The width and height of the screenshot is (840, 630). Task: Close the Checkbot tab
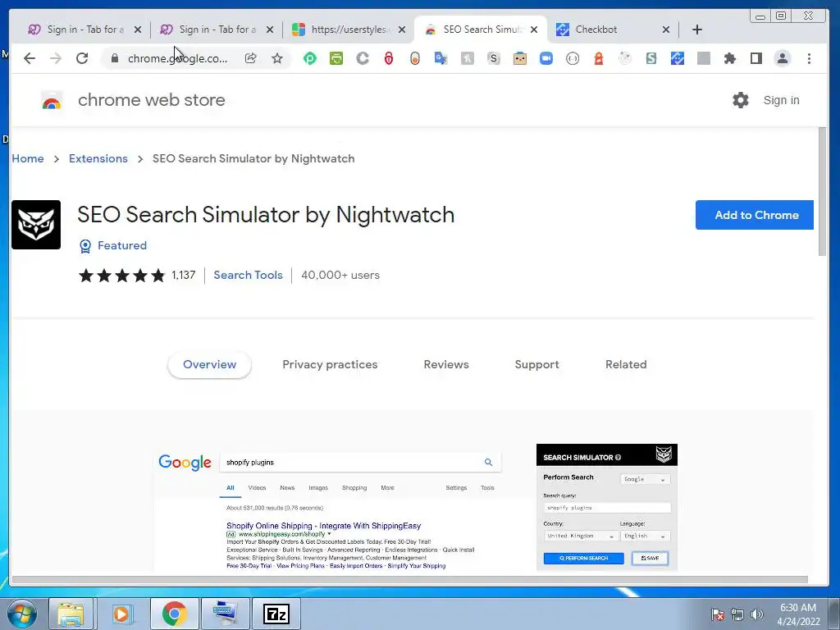click(x=666, y=30)
